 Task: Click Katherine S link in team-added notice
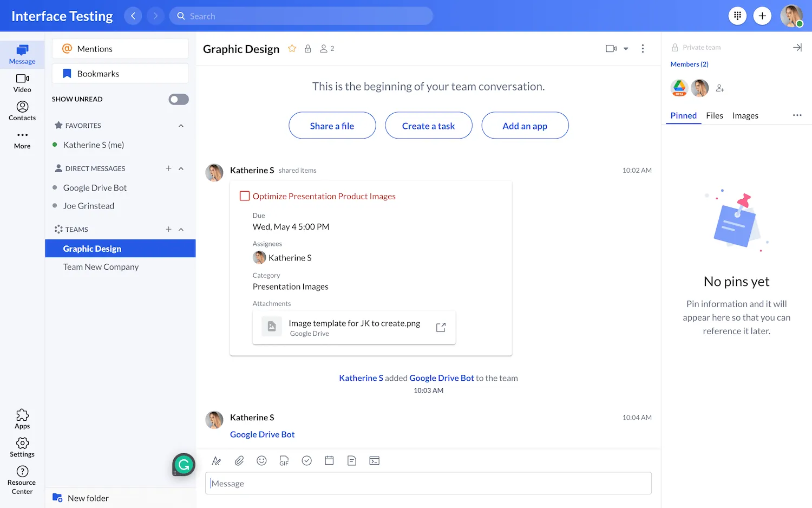[361, 378]
